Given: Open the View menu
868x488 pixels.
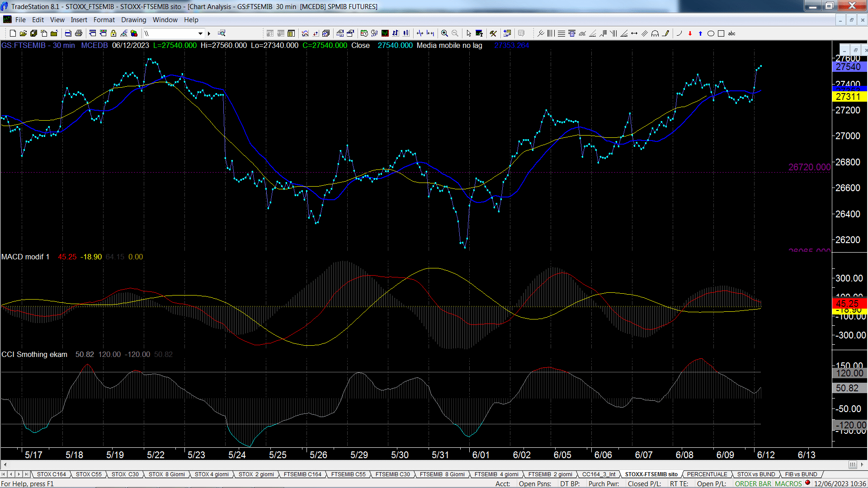Looking at the screenshot, I should [x=57, y=20].
